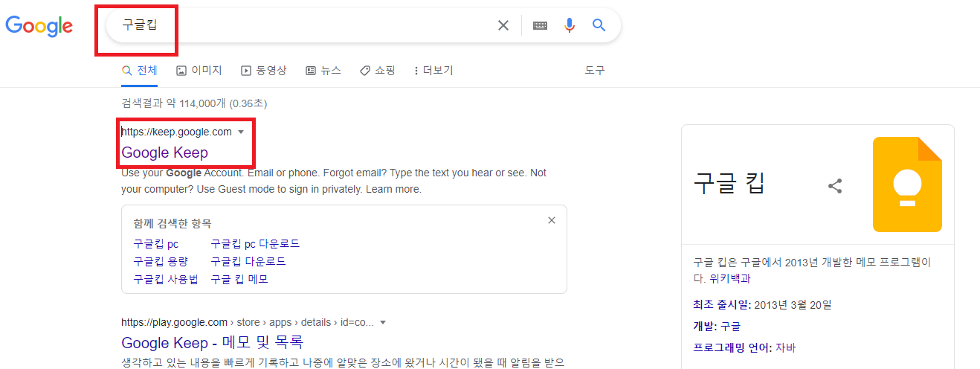Open Google Keep - 메모 및 목록 result
The image size is (980, 369).
213,343
